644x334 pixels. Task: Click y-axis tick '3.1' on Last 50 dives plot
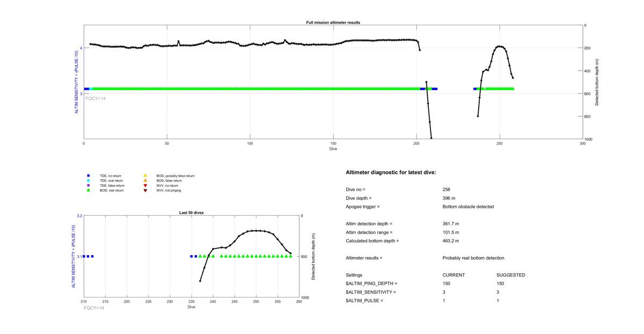click(79, 257)
